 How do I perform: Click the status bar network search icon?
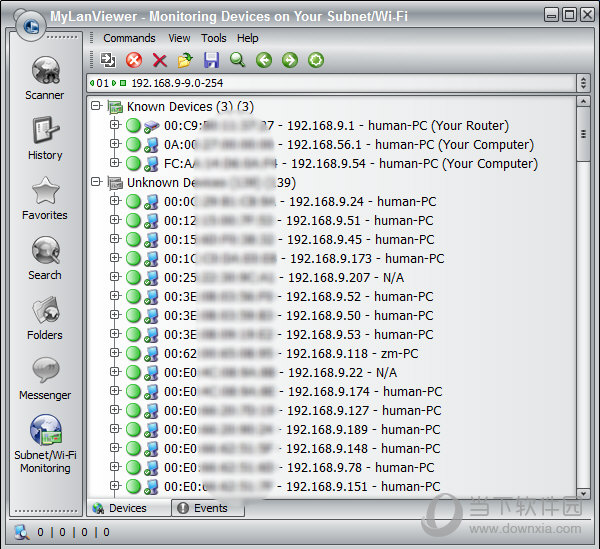point(22,532)
